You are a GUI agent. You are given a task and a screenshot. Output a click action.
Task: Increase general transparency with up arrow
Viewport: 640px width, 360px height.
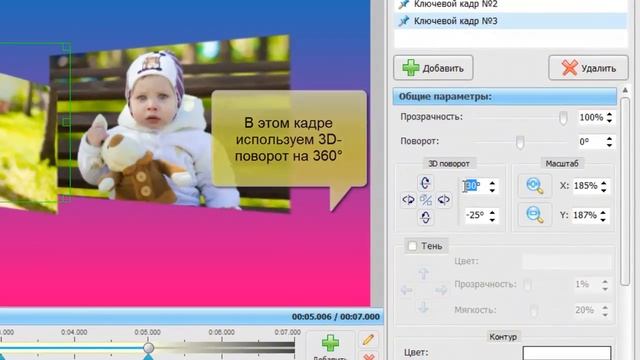point(609,114)
